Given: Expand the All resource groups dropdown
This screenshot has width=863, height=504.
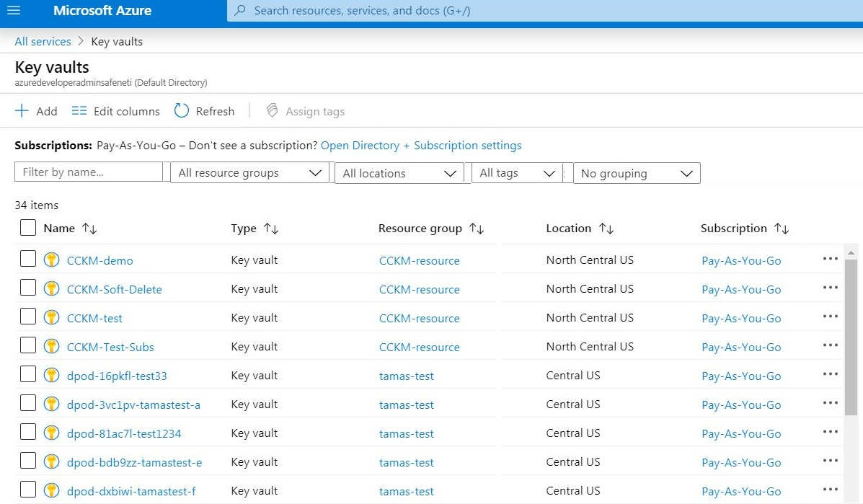Looking at the screenshot, I should click(249, 173).
